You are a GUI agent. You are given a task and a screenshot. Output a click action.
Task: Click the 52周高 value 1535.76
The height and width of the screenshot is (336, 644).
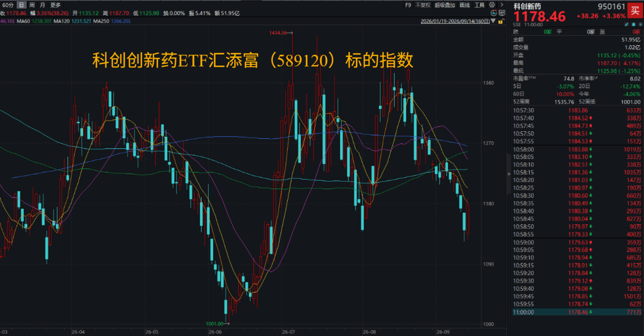pyautogui.click(x=564, y=102)
